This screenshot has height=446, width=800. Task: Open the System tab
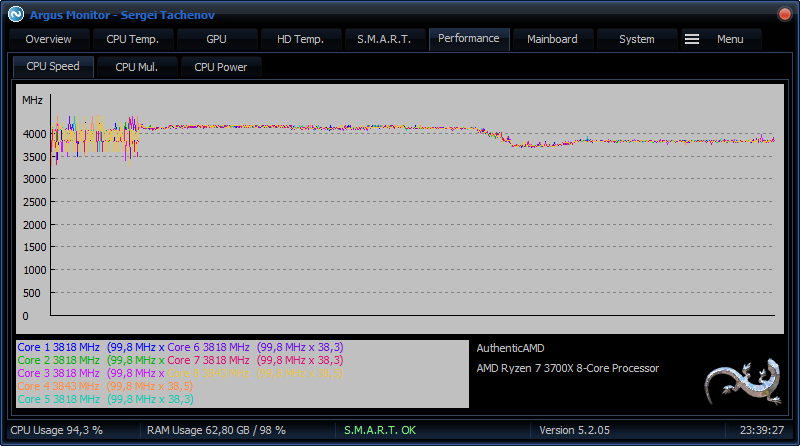point(636,39)
